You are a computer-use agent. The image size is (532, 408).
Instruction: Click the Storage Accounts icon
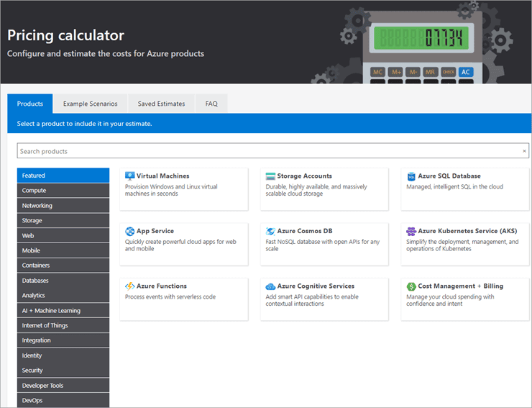pos(270,176)
